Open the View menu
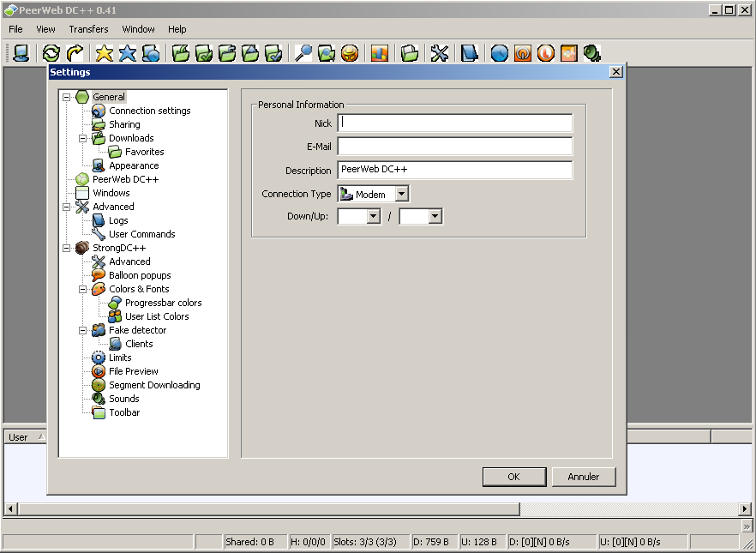 coord(45,29)
